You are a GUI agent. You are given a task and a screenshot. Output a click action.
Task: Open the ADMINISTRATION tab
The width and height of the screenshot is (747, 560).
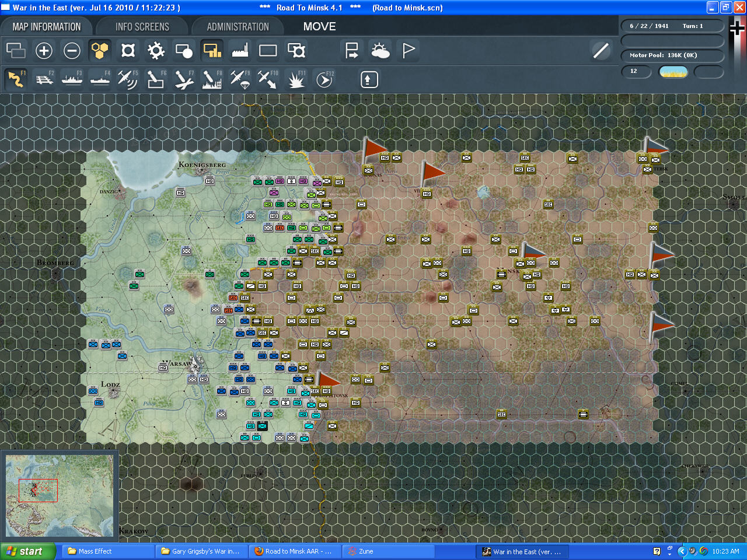coord(238,27)
